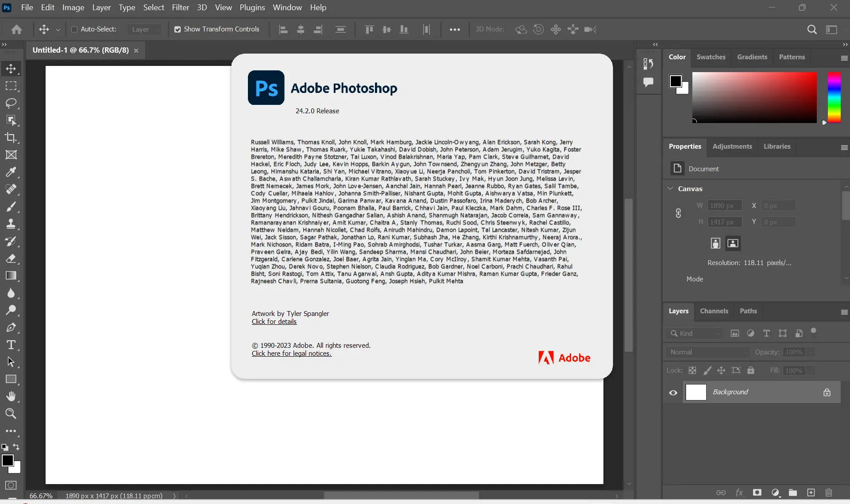Select the Zoom tool
This screenshot has width=850, height=504.
[x=11, y=414]
